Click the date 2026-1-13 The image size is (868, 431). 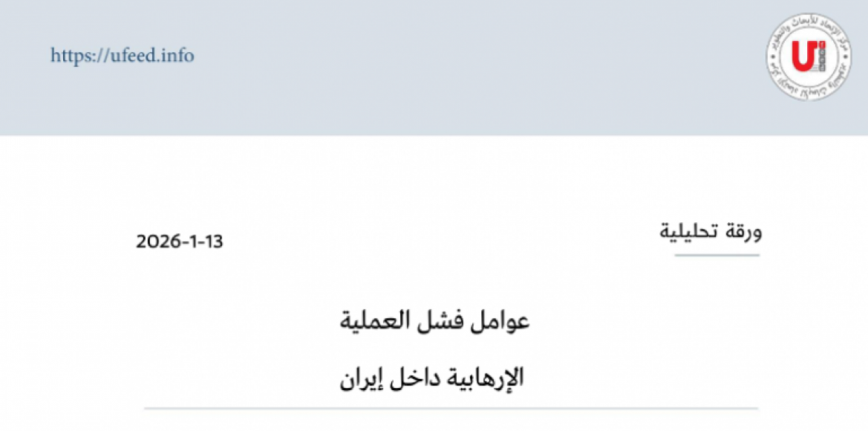pyautogui.click(x=180, y=242)
